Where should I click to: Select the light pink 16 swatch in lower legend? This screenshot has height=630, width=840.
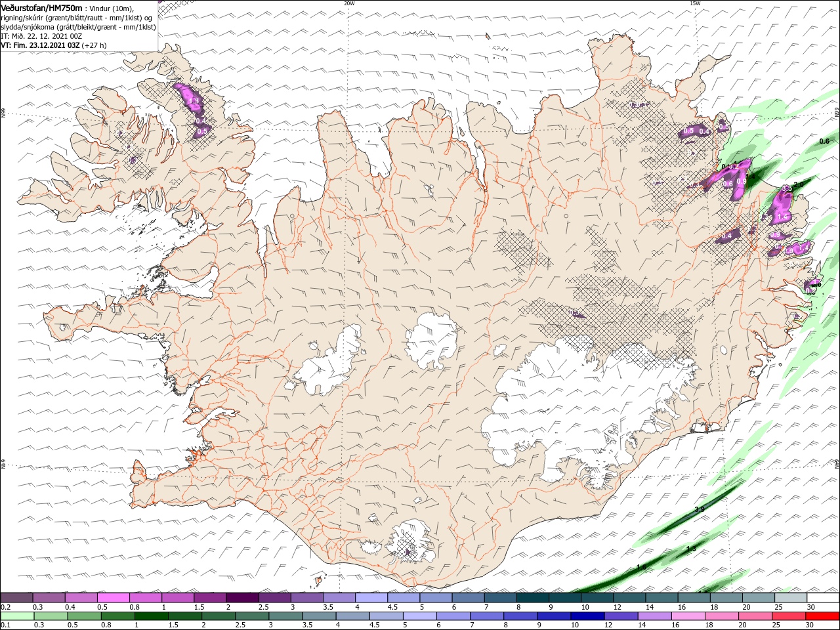point(688,616)
